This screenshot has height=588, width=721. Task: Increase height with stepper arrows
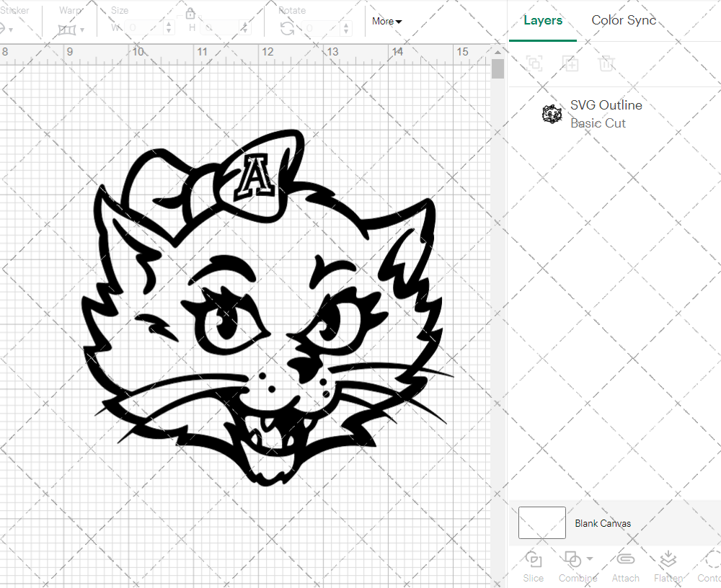(x=245, y=24)
